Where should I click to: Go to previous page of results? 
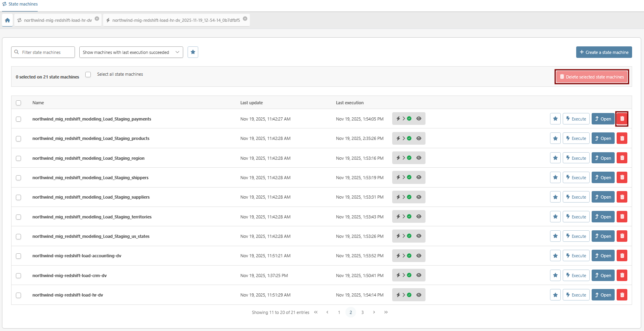tap(327, 312)
